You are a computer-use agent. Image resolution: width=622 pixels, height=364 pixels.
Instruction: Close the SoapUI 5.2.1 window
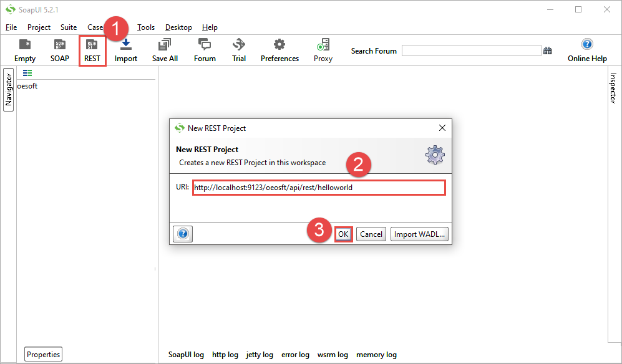[607, 9]
